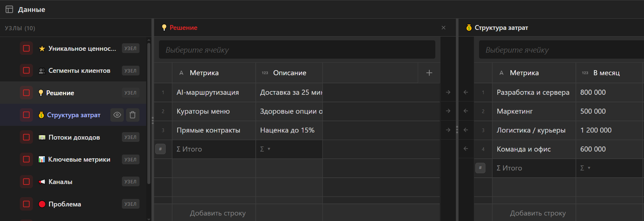Select Метрика header in Структура затрат table
Screen dimensions: 644x221
534,73
